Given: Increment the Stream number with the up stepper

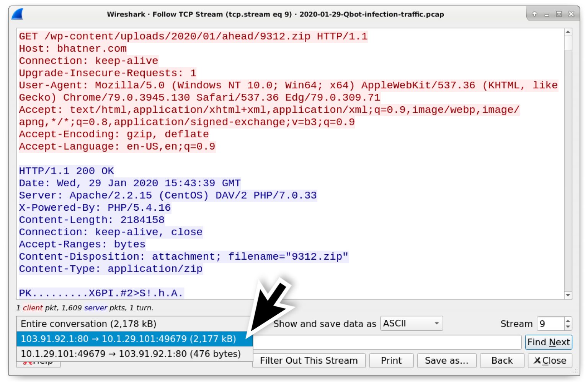Looking at the screenshot, I should point(567,320).
